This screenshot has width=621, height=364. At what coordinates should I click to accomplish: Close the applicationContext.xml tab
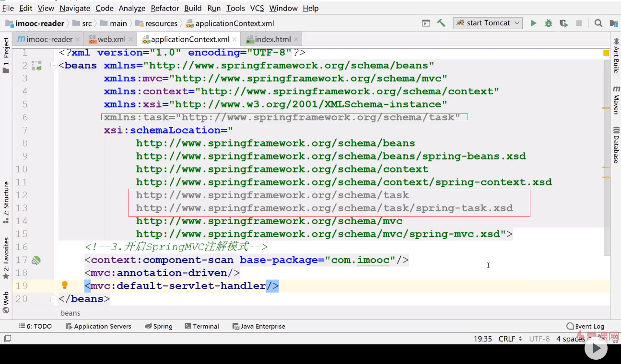pyautogui.click(x=234, y=40)
